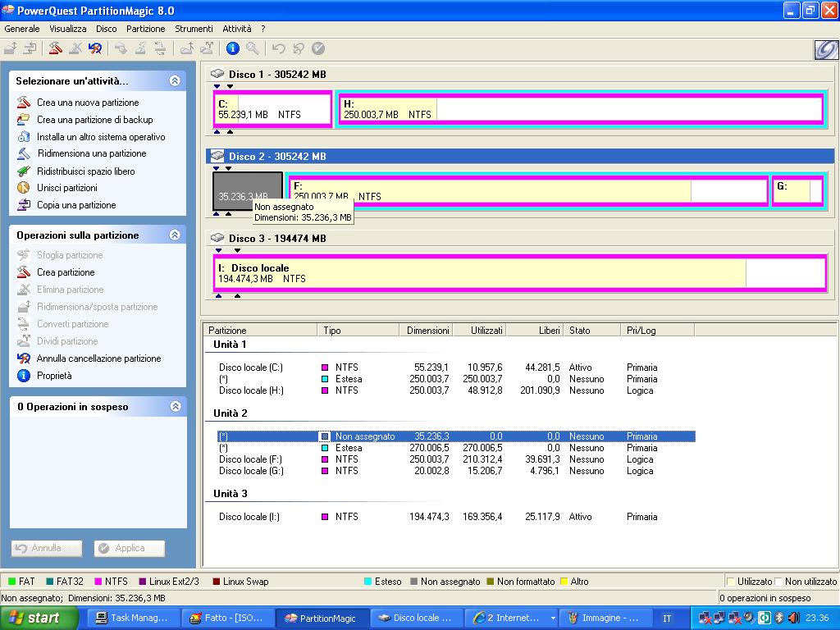Click the Pri/Log column header
840x630 pixels.
(657, 330)
